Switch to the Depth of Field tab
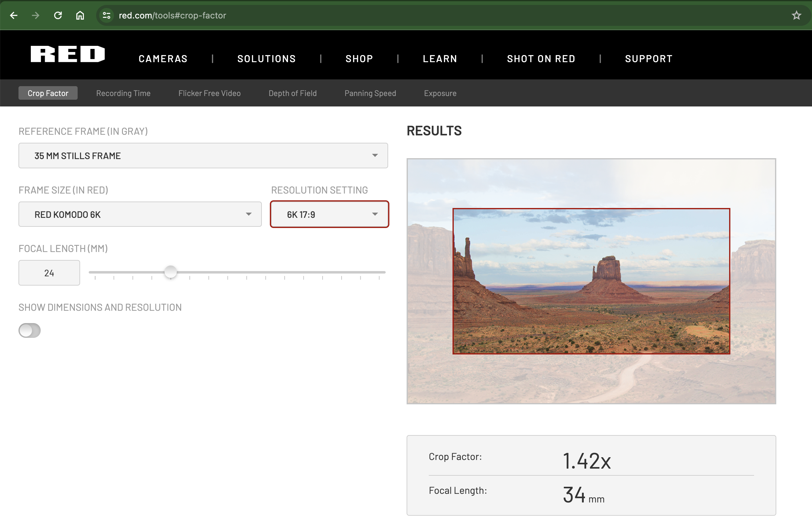 (292, 93)
